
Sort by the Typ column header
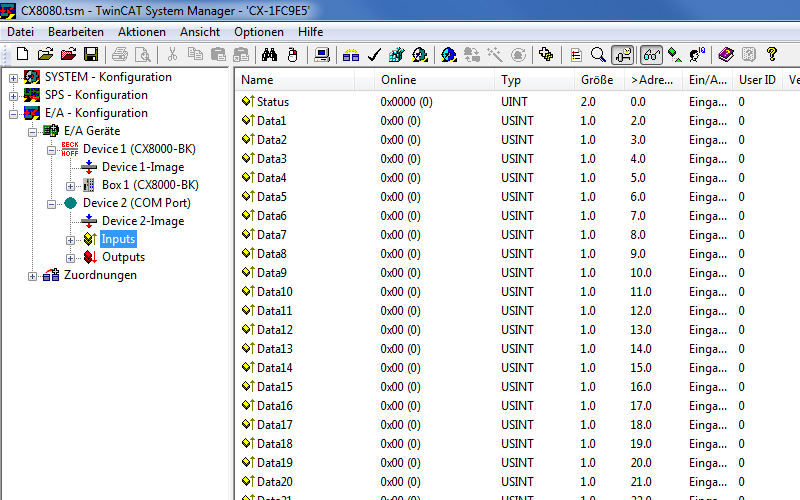coord(534,80)
